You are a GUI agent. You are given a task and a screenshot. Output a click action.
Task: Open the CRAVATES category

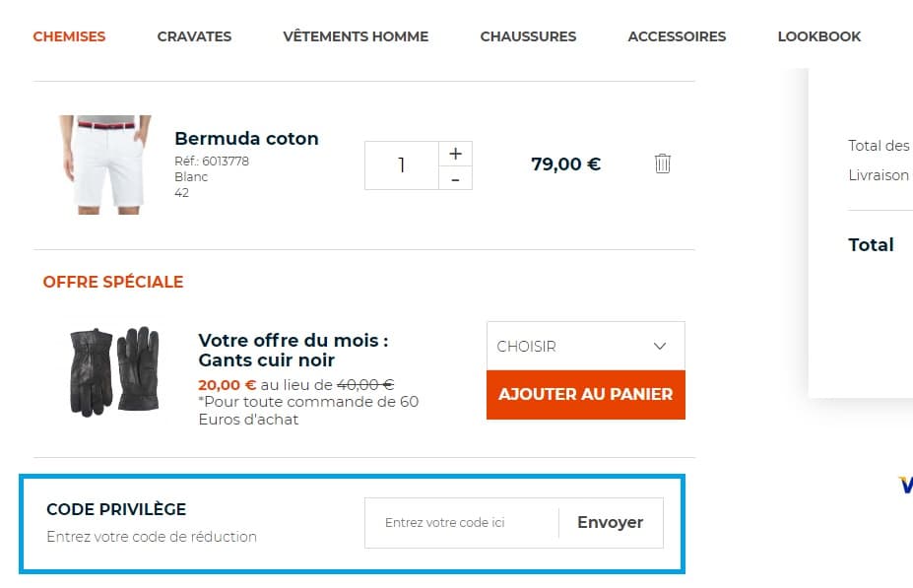click(194, 35)
